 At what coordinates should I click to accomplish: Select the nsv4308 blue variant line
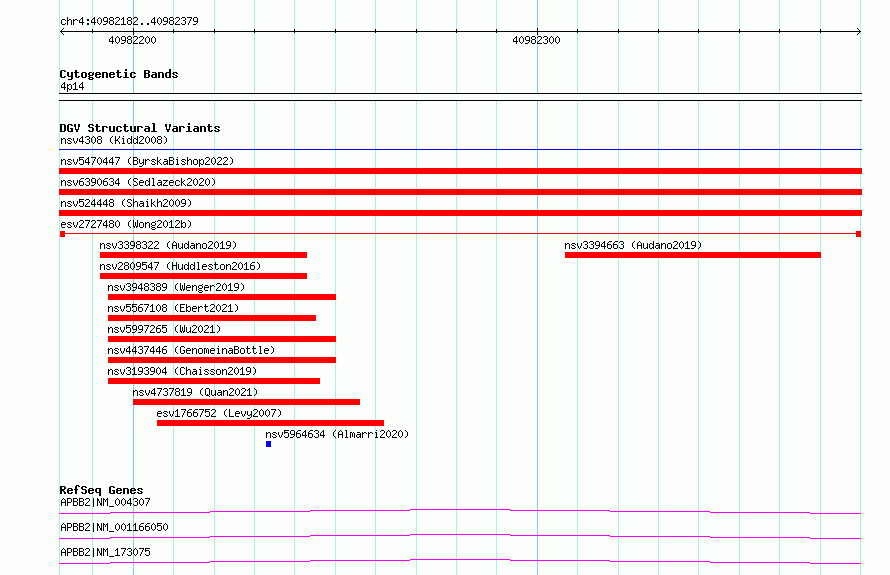pos(460,150)
